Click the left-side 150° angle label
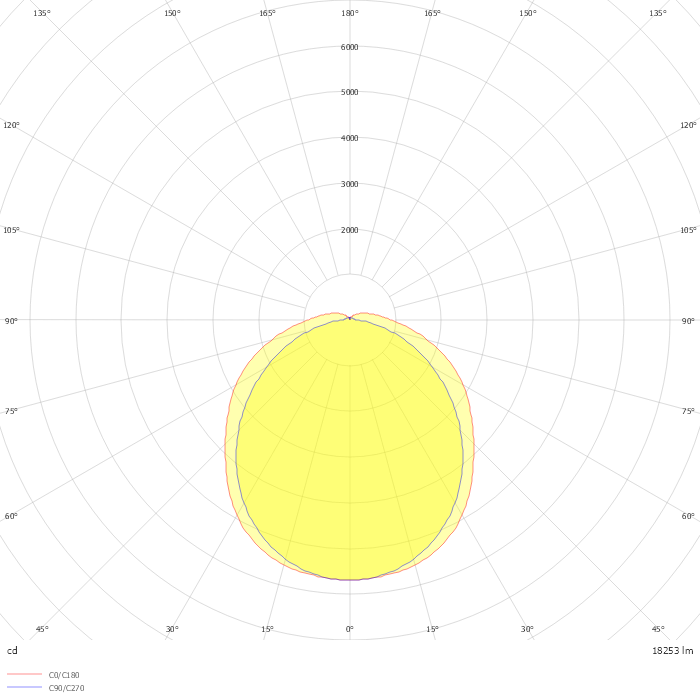700x700 pixels. point(172,13)
